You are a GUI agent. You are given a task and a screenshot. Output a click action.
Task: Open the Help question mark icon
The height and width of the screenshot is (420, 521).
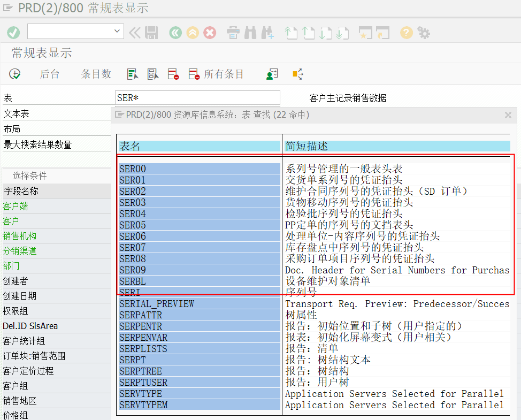click(x=407, y=33)
